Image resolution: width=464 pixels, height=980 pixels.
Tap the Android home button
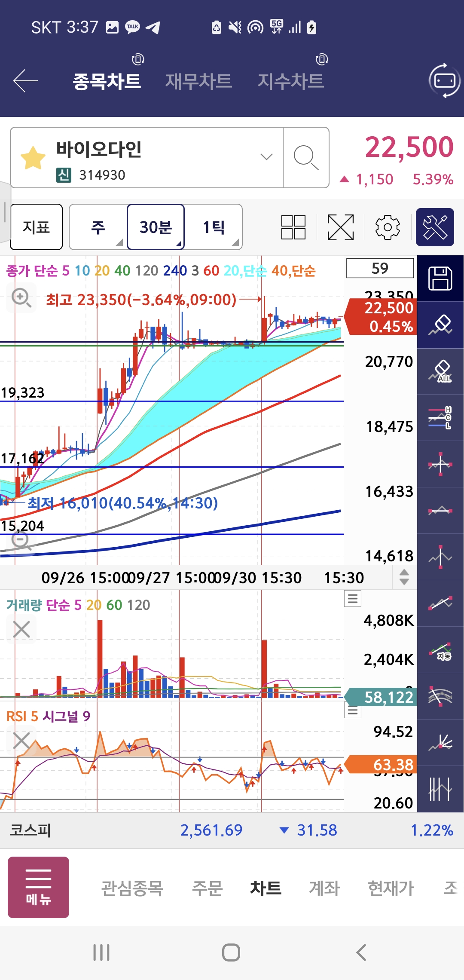pos(231,952)
